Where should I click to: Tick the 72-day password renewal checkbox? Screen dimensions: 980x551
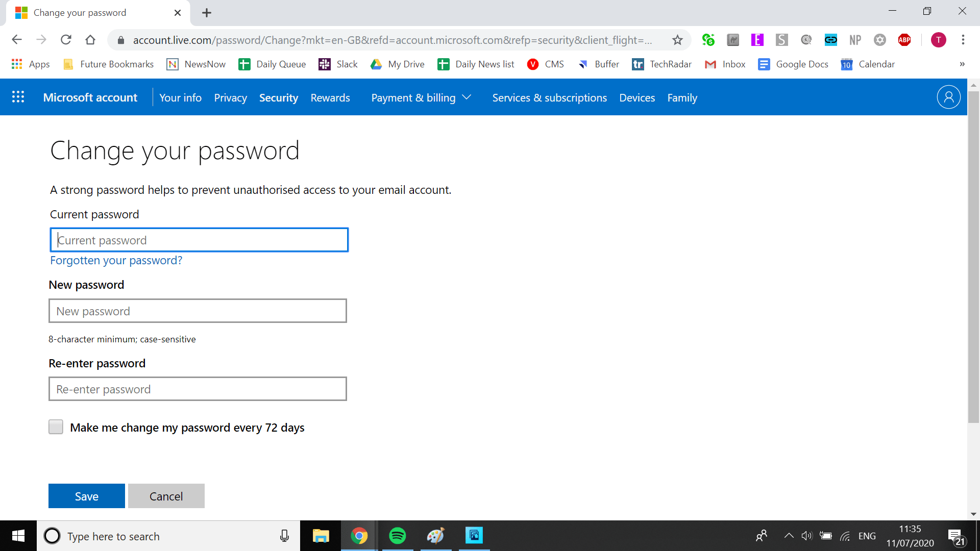click(x=56, y=427)
